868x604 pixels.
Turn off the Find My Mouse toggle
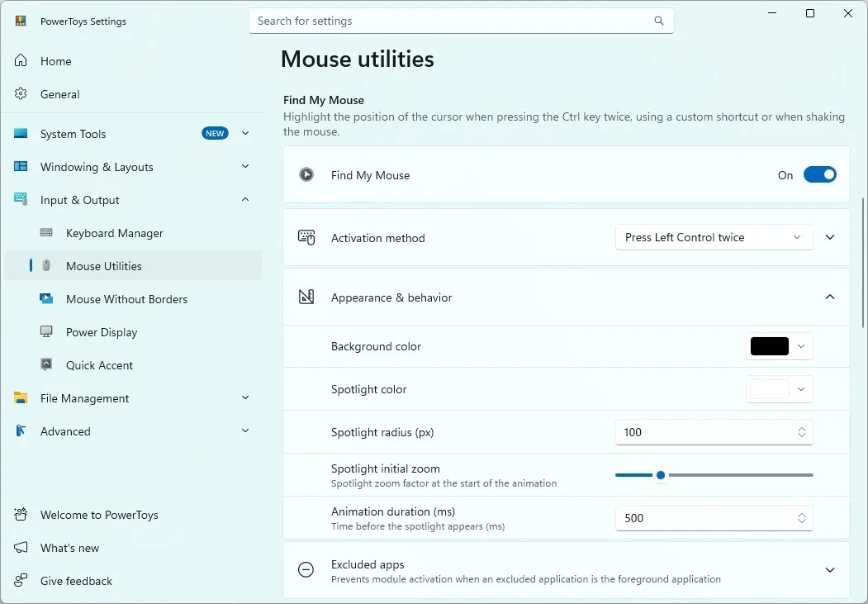tap(820, 175)
